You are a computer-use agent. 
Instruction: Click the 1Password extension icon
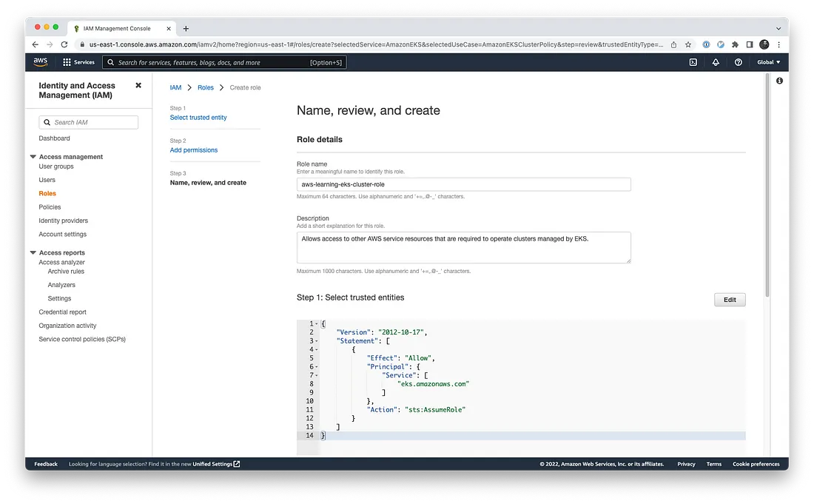pyautogui.click(x=706, y=44)
